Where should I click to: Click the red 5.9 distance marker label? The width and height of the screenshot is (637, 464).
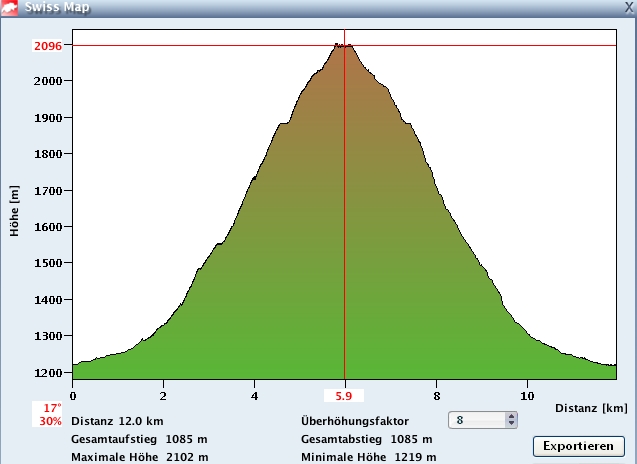coord(344,395)
